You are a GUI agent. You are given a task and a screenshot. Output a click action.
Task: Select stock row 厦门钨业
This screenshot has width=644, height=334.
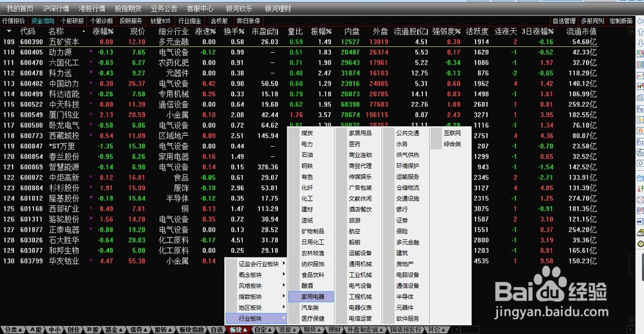click(299, 115)
